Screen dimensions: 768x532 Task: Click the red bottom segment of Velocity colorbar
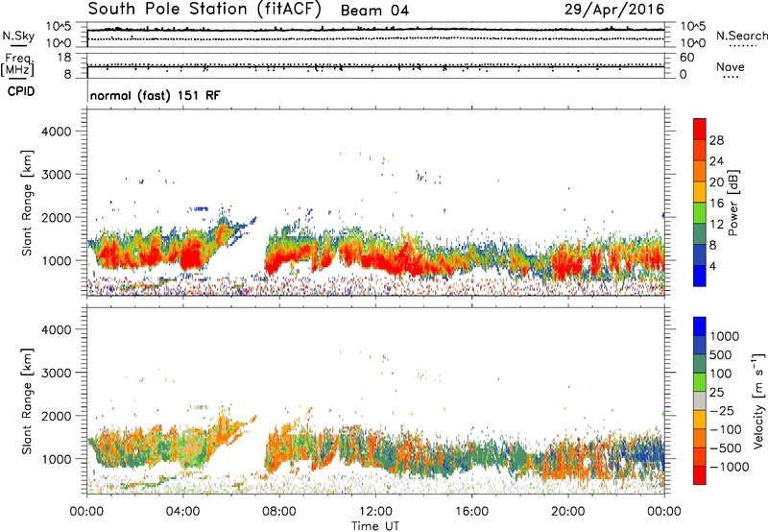700,475
